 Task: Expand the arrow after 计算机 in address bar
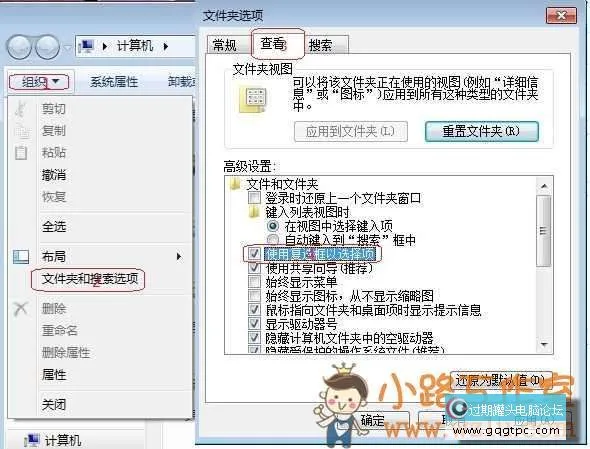click(x=166, y=47)
